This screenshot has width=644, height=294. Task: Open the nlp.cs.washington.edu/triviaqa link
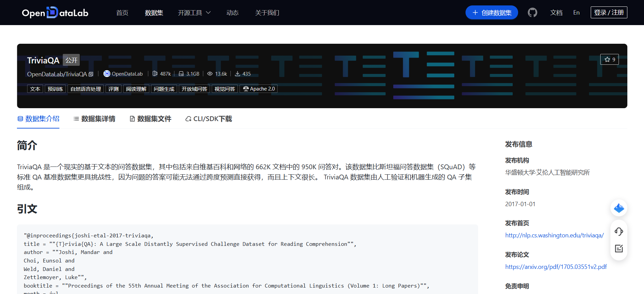pyautogui.click(x=554, y=235)
